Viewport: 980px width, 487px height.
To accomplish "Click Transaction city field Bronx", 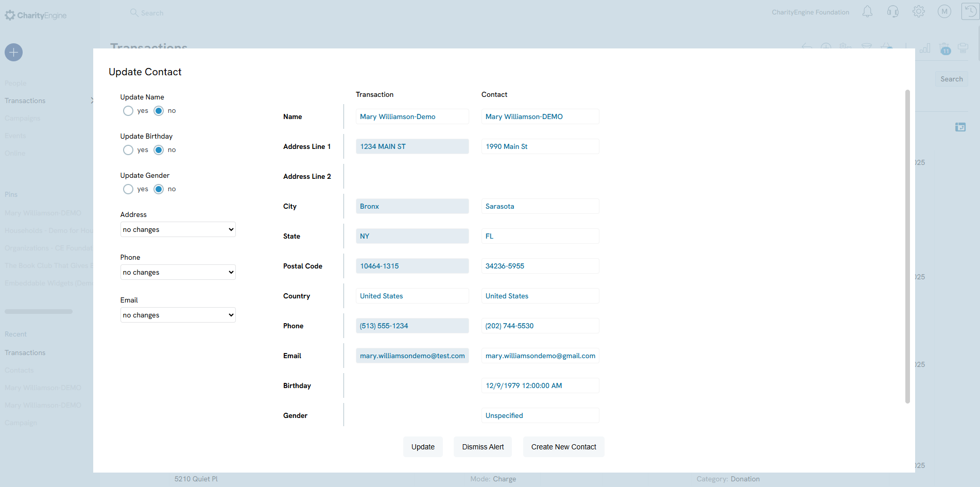I will click(x=412, y=206).
